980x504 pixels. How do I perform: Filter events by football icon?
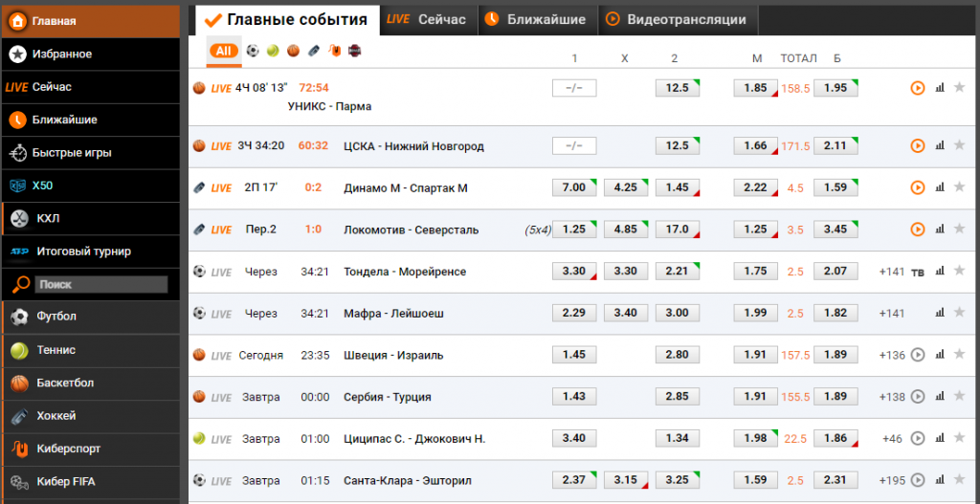[253, 51]
